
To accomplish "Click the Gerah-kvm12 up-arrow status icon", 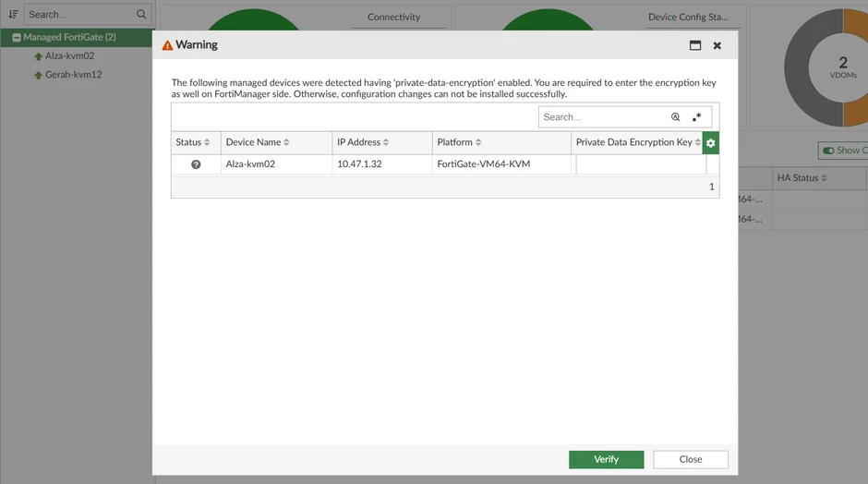I will click(38, 76).
